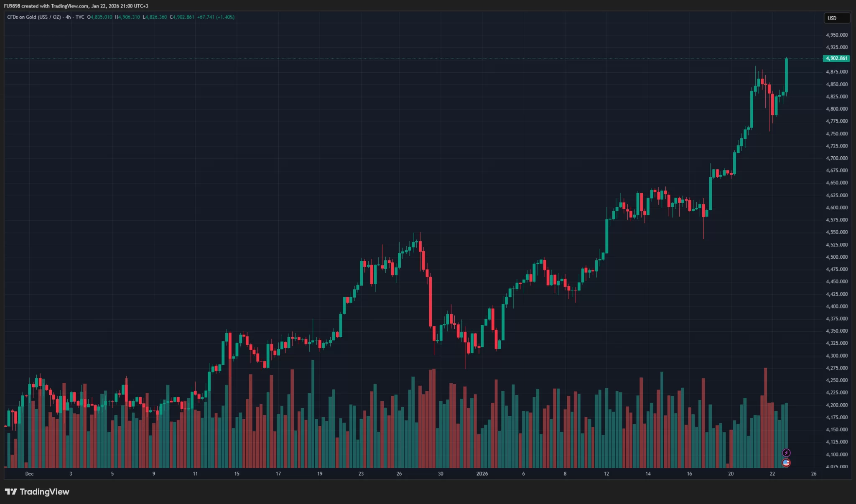This screenshot has height=504, width=856.
Task: Click the High value 4,906.310 in legend
Action: pos(129,17)
